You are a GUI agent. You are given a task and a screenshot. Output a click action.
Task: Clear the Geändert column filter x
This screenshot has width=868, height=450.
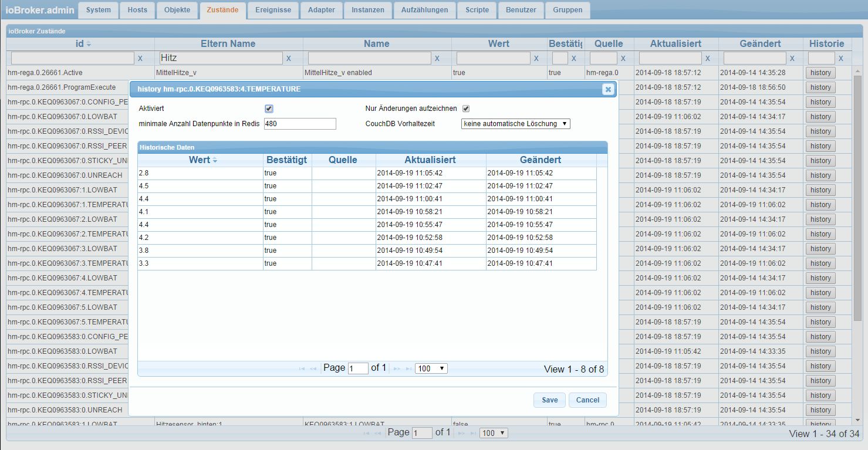792,58
